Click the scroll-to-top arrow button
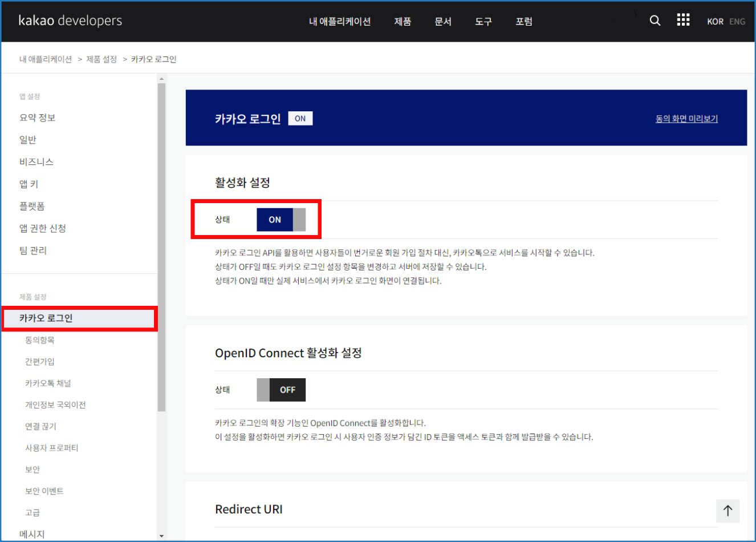This screenshot has height=542, width=756. click(x=727, y=511)
